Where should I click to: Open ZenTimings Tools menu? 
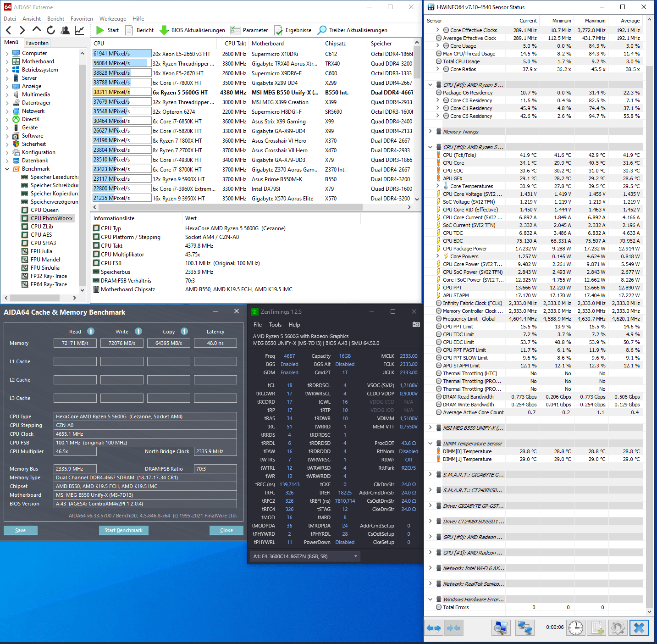coord(275,324)
